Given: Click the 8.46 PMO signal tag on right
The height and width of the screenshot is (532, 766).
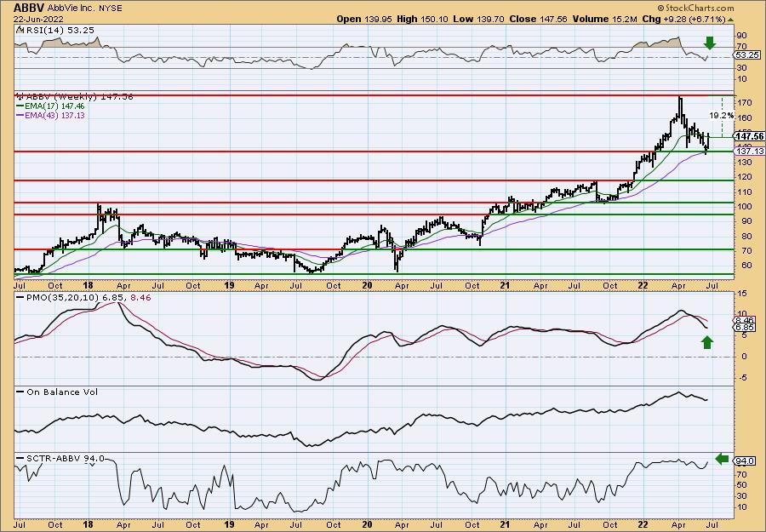Looking at the screenshot, I should 745,321.
